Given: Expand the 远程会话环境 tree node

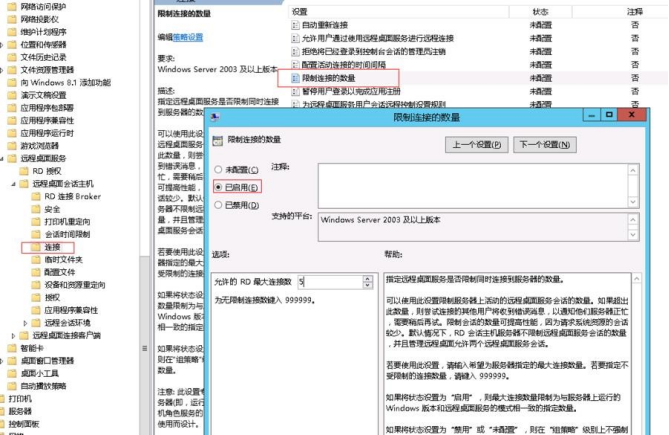Looking at the screenshot, I should click(25, 323).
